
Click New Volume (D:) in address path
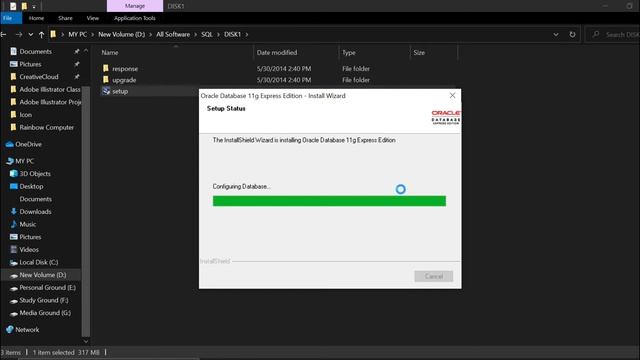click(121, 35)
